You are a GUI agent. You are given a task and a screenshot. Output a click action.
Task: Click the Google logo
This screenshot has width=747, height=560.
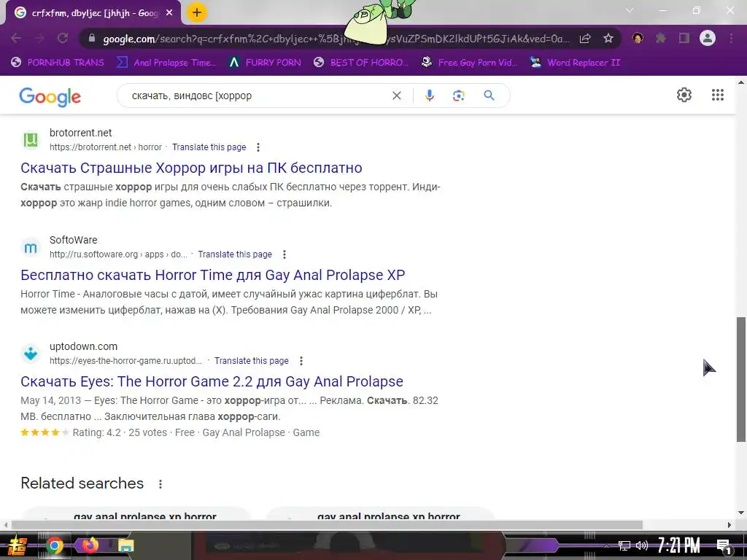(x=50, y=97)
